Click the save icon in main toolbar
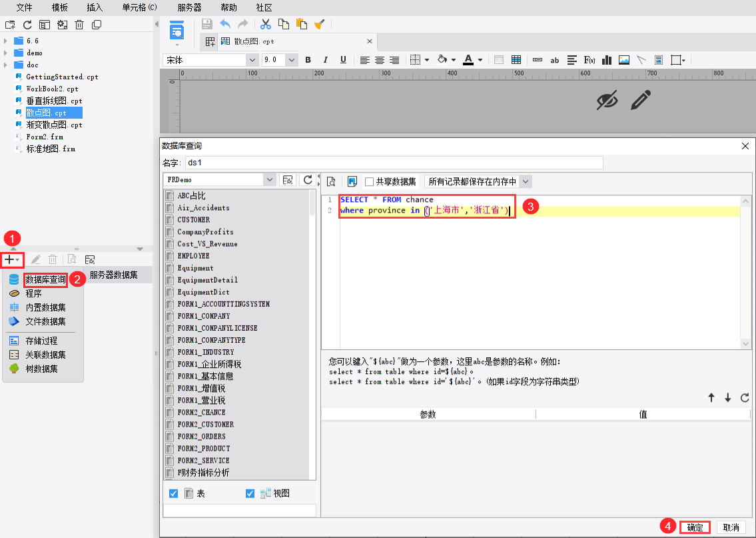Screen dimensions: 756x538 pyautogui.click(x=207, y=23)
